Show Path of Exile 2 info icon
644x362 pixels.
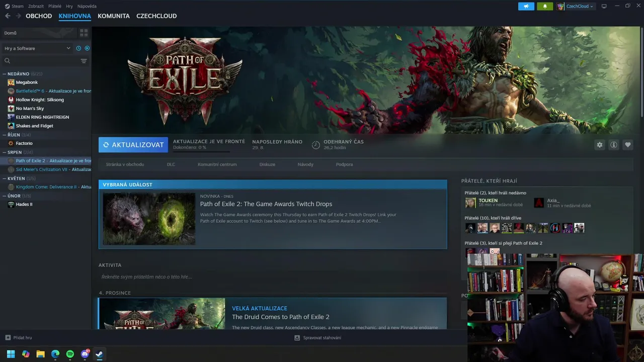point(614,145)
